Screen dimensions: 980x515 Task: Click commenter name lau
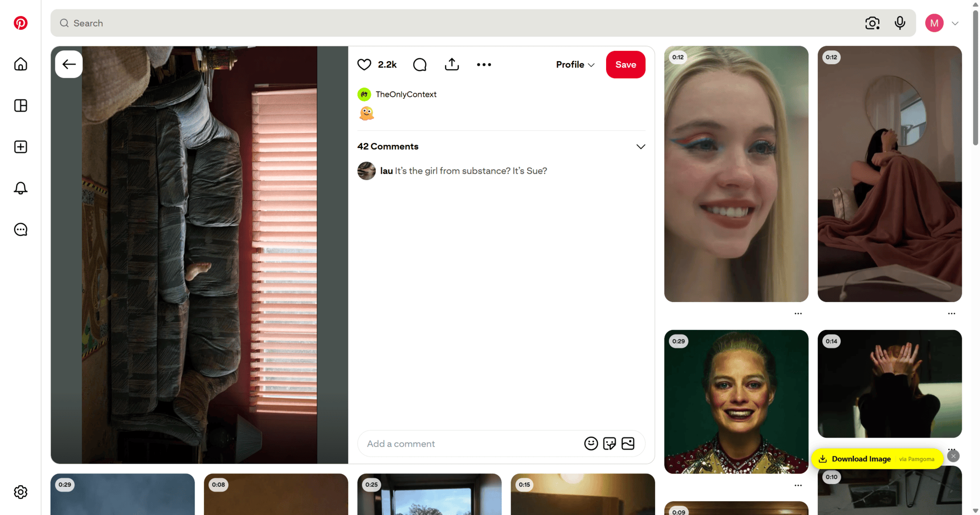pyautogui.click(x=387, y=171)
